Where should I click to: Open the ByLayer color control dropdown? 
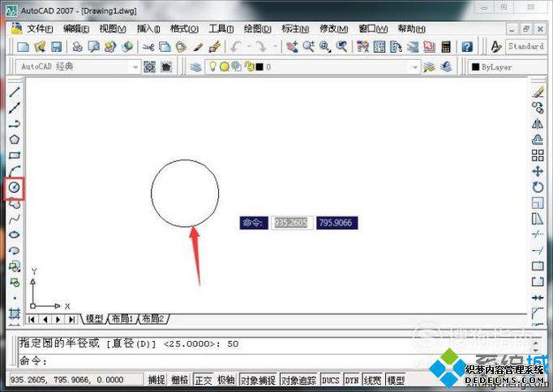(507, 67)
